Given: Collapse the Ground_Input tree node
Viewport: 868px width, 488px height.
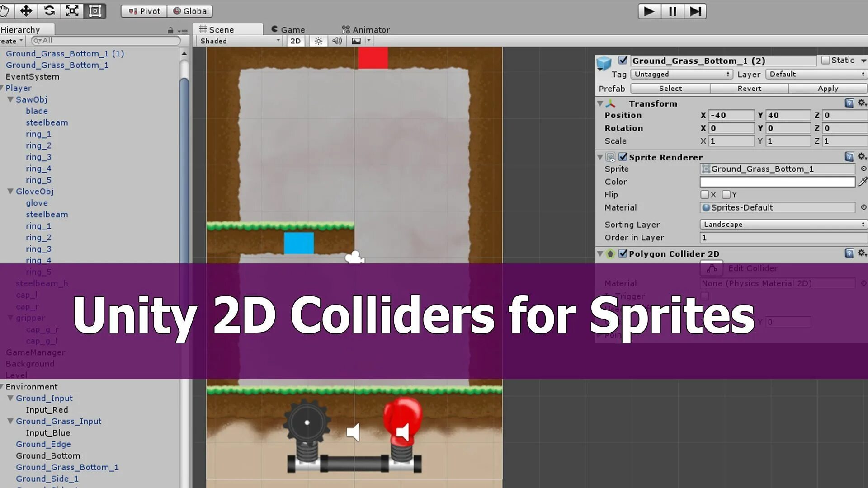Looking at the screenshot, I should (10, 398).
